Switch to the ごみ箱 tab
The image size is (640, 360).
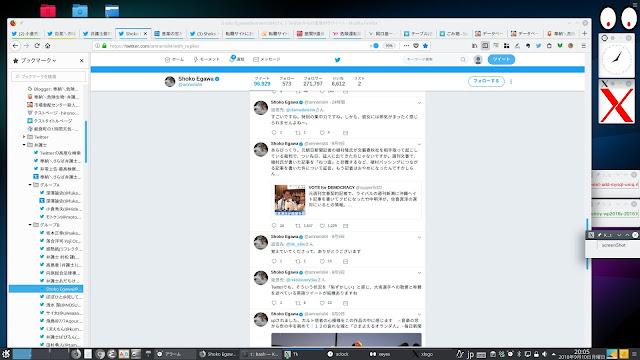pos(453,33)
